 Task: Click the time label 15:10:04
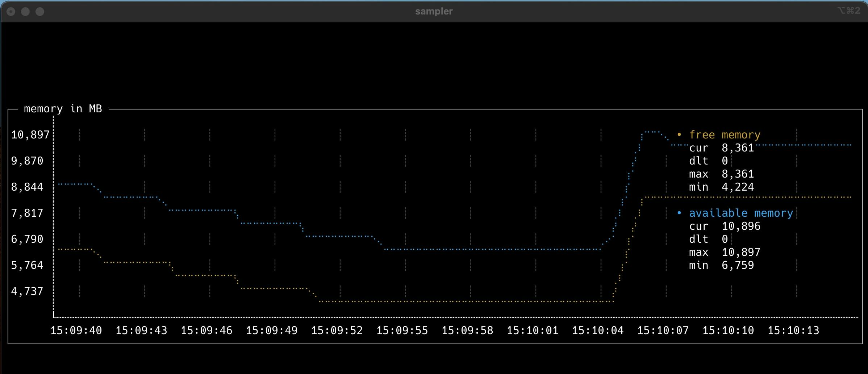pyautogui.click(x=598, y=331)
